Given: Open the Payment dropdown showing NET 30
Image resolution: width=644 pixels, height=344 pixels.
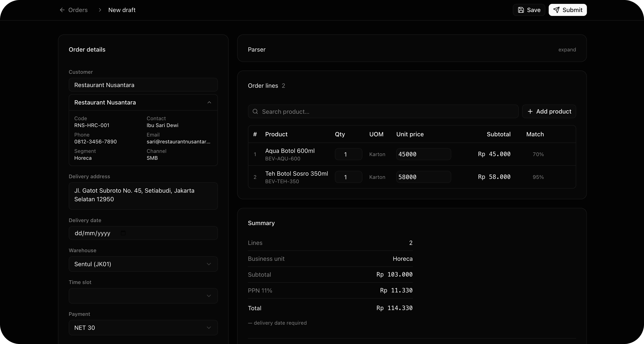Looking at the screenshot, I should 143,328.
